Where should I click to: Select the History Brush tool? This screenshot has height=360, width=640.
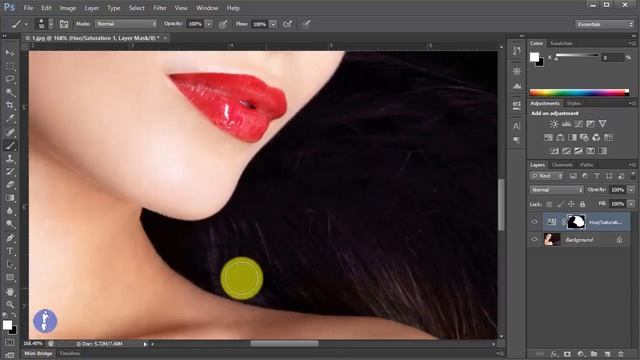[10, 171]
